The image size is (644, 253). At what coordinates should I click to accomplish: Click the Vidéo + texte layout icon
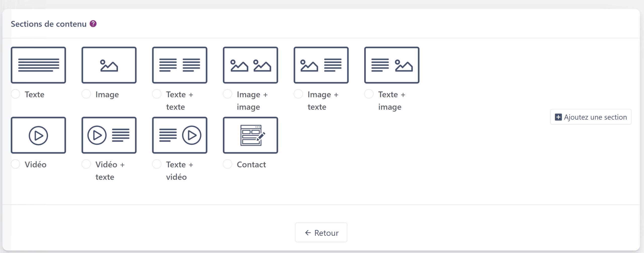coord(109,135)
